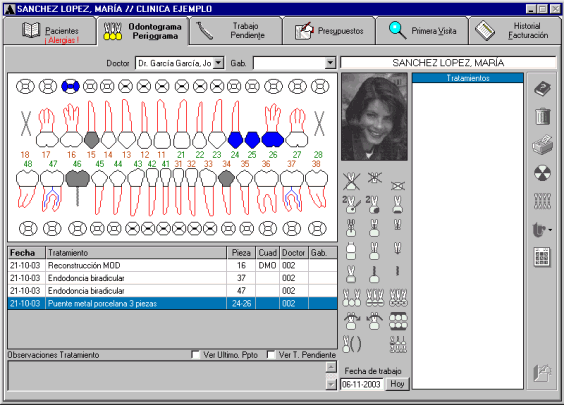Select the bridge prosthesis teeth icon in sidebar
564x405 pixels.
pos(542,201)
